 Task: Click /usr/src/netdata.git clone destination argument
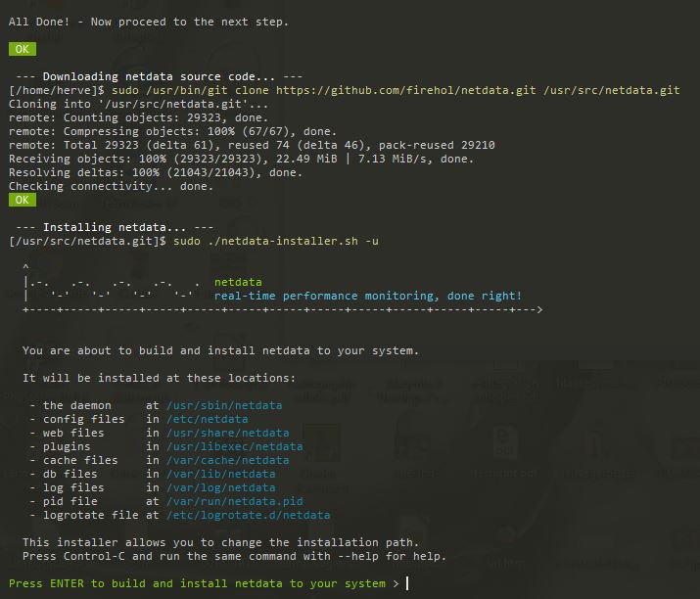click(x=612, y=90)
